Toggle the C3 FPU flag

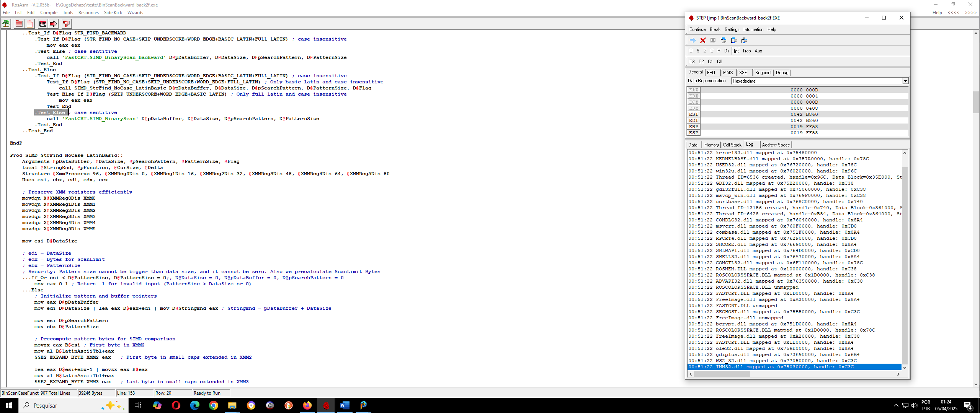pos(692,62)
